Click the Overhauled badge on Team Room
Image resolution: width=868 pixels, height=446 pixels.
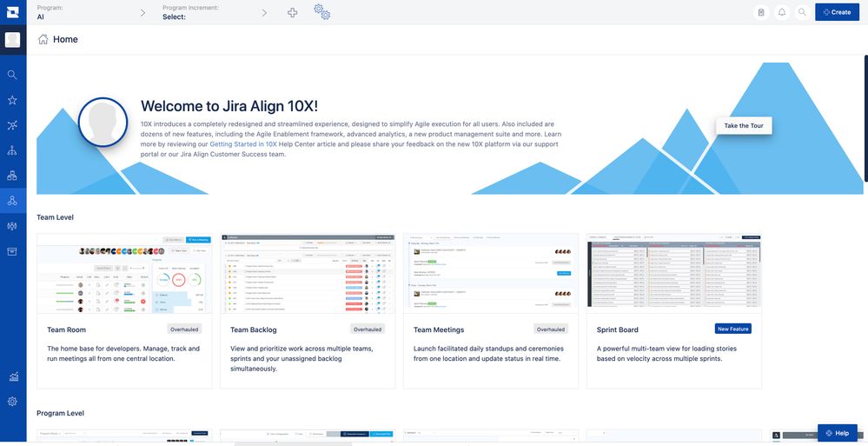184,330
